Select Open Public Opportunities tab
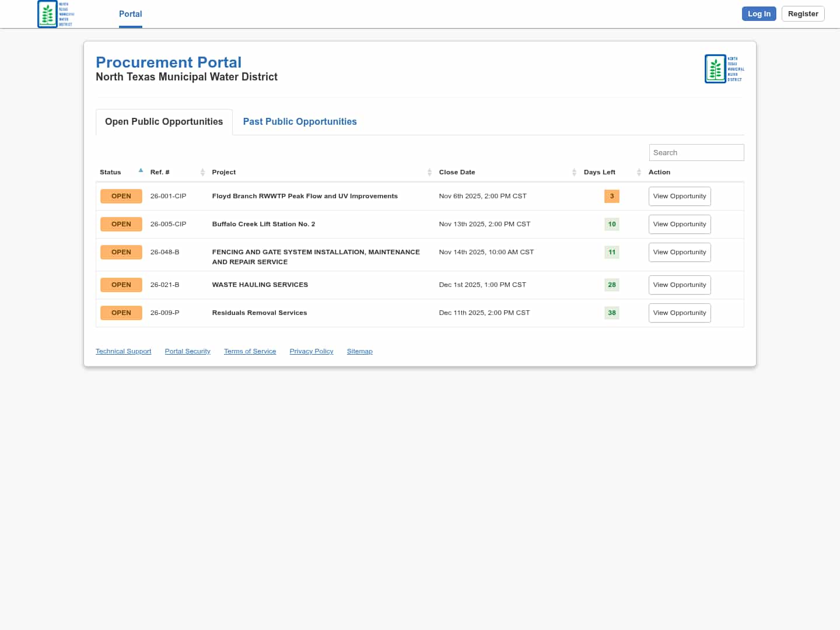840x630 pixels. tap(164, 121)
